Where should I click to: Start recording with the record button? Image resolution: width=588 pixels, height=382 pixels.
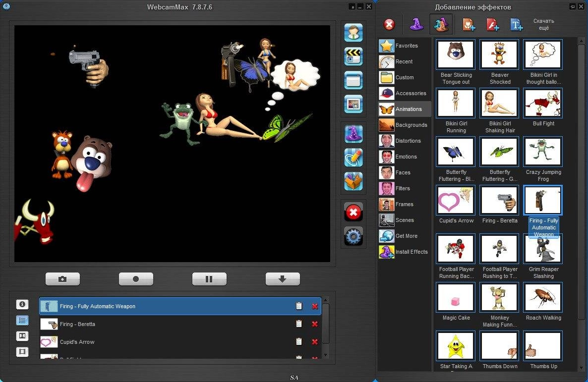(x=136, y=279)
